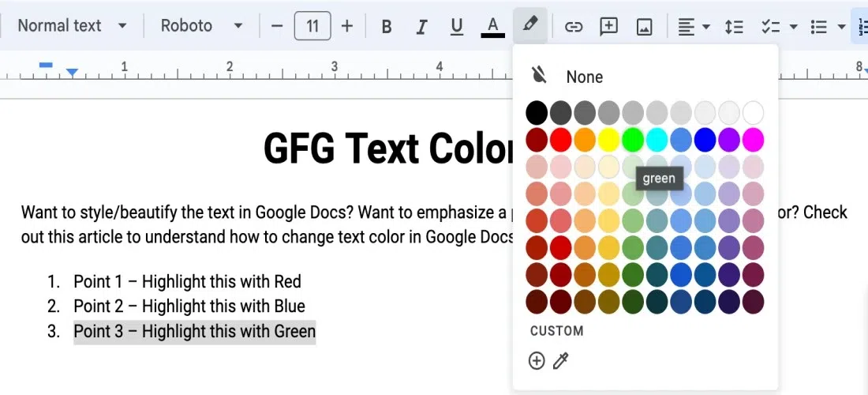Open the Normal text style dropdown
This screenshot has width=868, height=395.
(71, 26)
